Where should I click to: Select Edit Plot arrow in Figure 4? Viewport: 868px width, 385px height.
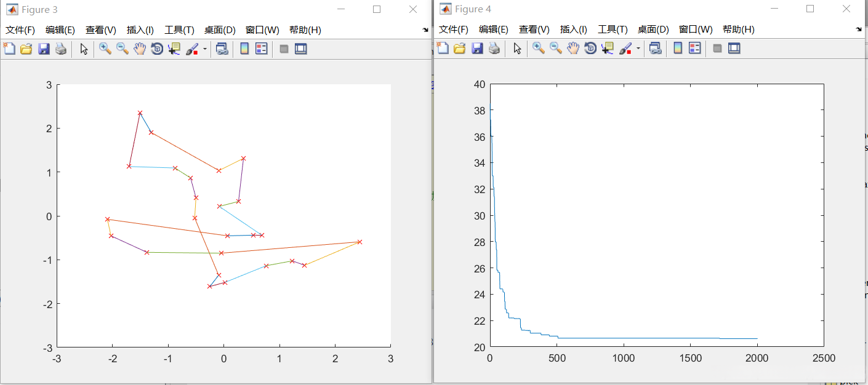[x=517, y=49]
